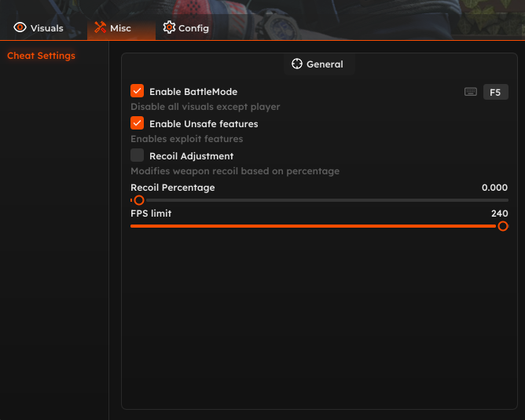Click the FPS limit value 240
Viewport: 525px width, 420px height.
tap(499, 214)
